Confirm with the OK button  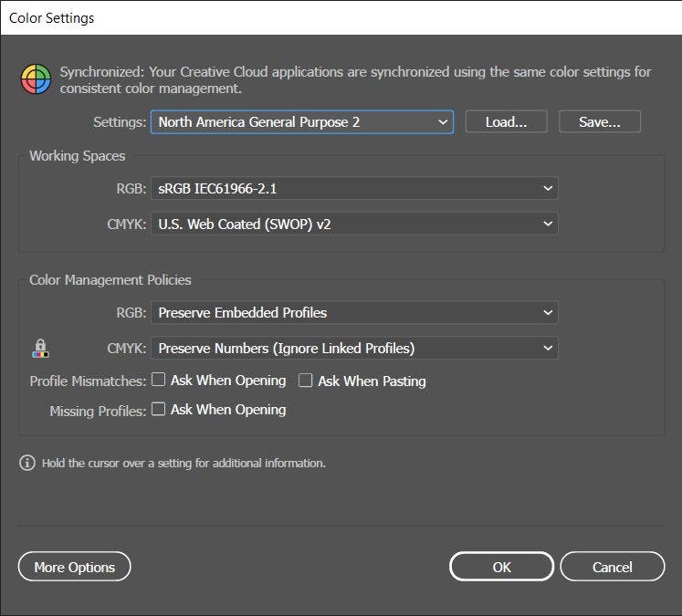501,567
